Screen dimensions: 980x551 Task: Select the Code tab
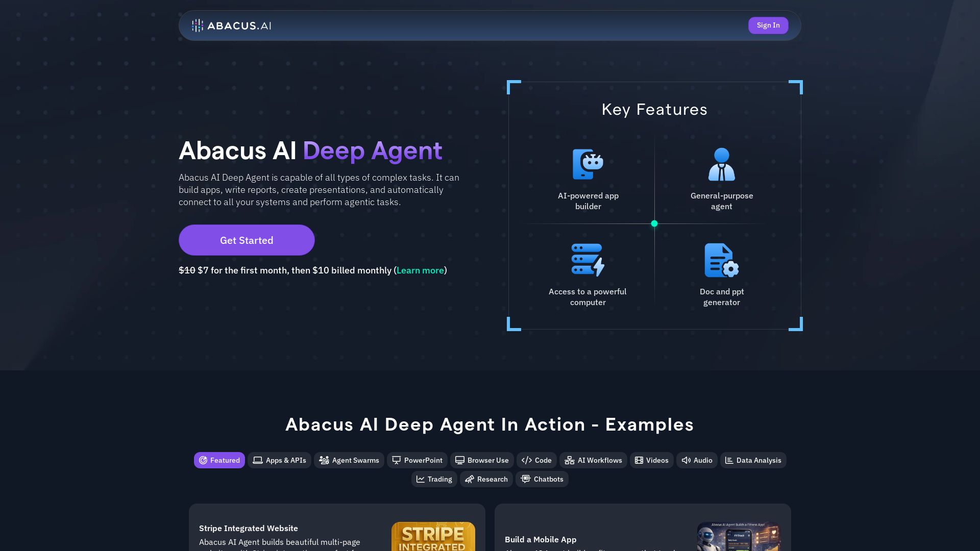click(x=536, y=460)
